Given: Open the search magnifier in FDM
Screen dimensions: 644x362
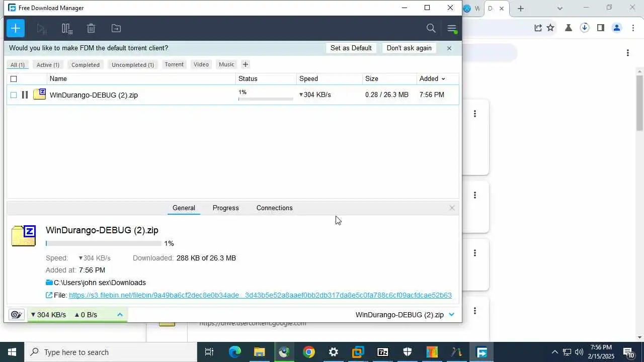Looking at the screenshot, I should (431, 28).
